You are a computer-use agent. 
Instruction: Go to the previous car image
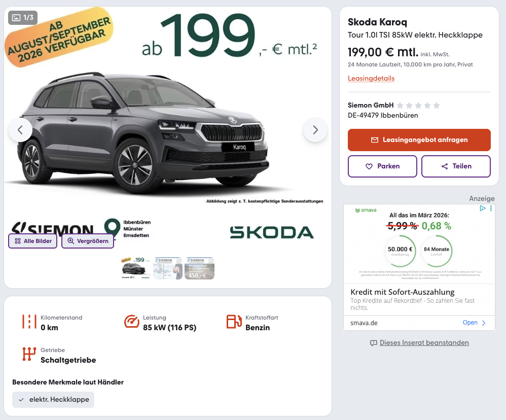click(20, 130)
